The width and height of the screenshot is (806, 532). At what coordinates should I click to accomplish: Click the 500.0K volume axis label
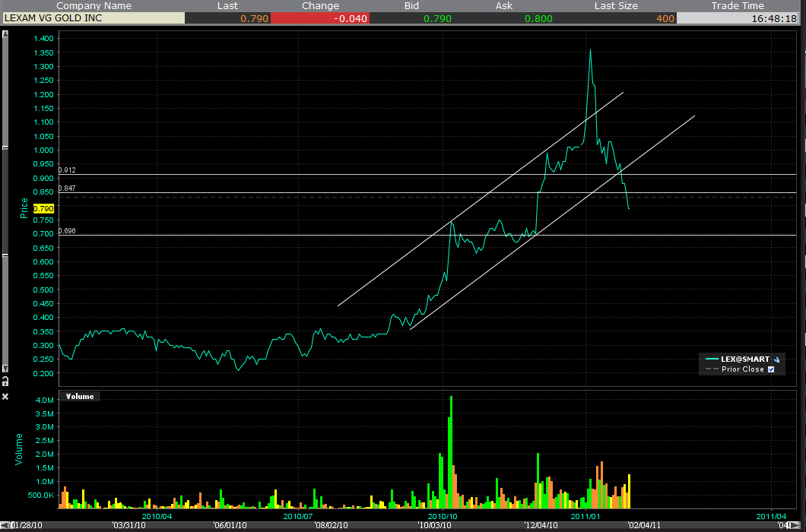pos(41,495)
